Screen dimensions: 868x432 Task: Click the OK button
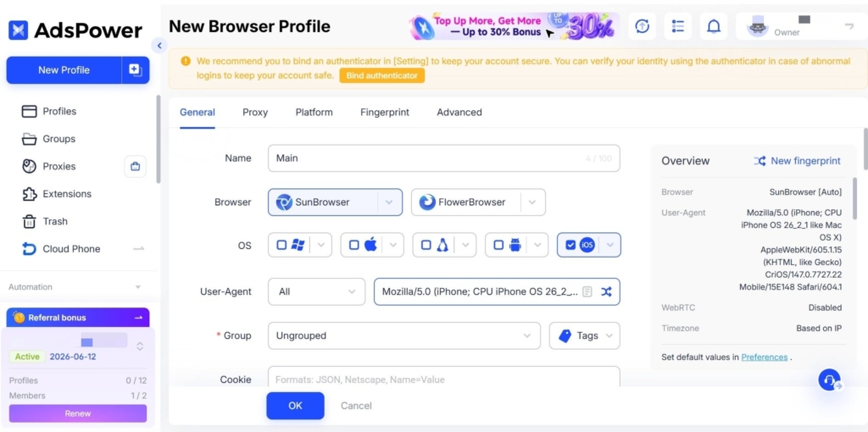tap(295, 406)
